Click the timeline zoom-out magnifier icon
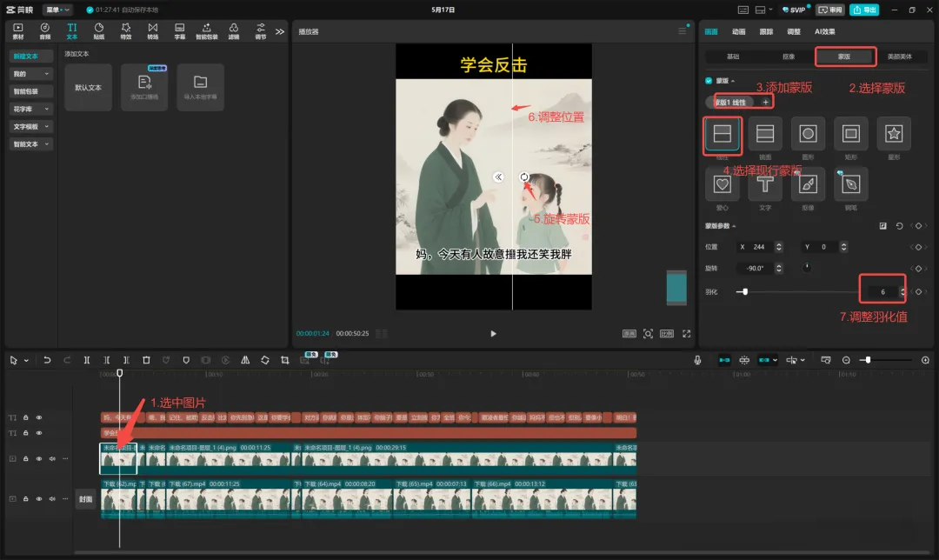This screenshot has width=939, height=560. tap(846, 360)
